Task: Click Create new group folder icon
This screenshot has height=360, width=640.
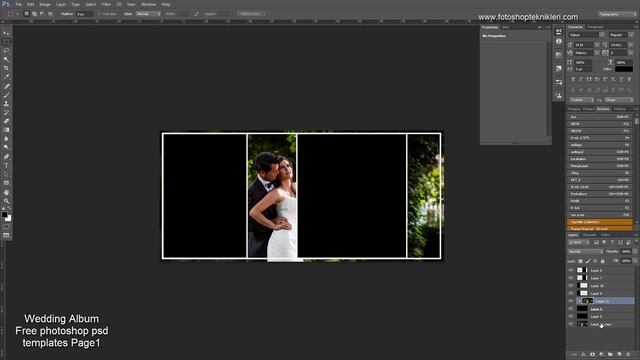Action: point(610,354)
